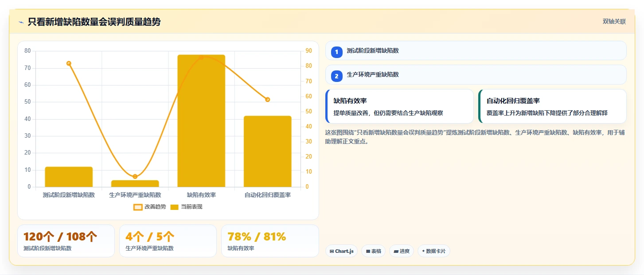Open the 自动化回归覆盖率 info card

[552, 106]
